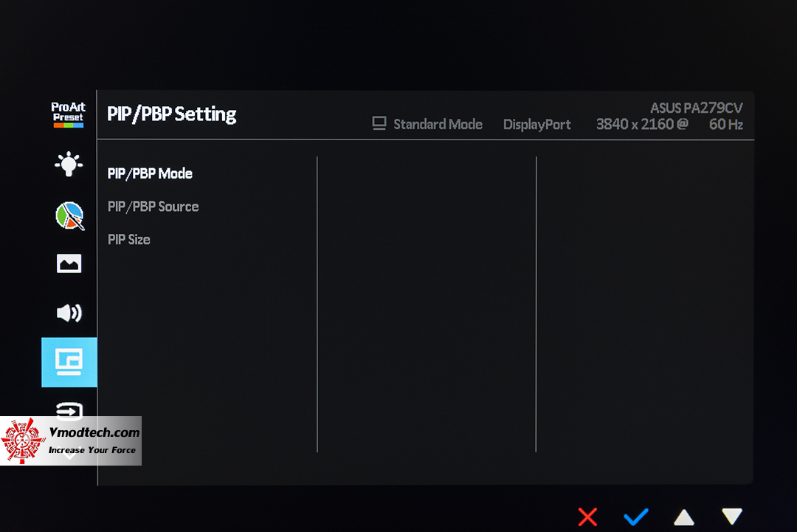Select the light bulb Blue Light Filter icon

69,164
